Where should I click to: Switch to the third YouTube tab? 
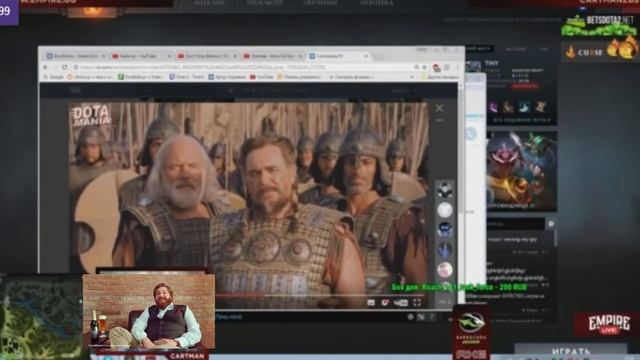click(x=207, y=56)
